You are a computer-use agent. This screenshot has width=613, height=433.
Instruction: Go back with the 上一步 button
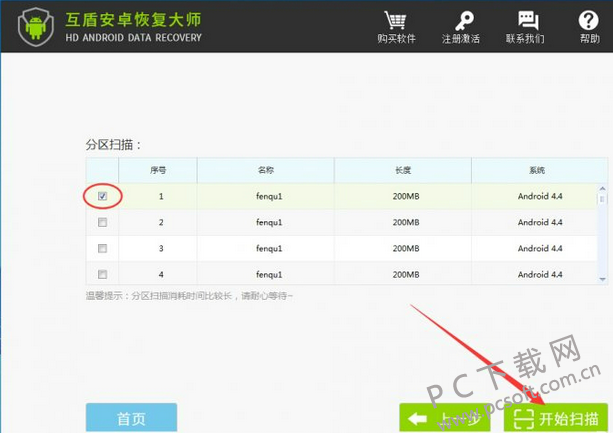(445, 418)
